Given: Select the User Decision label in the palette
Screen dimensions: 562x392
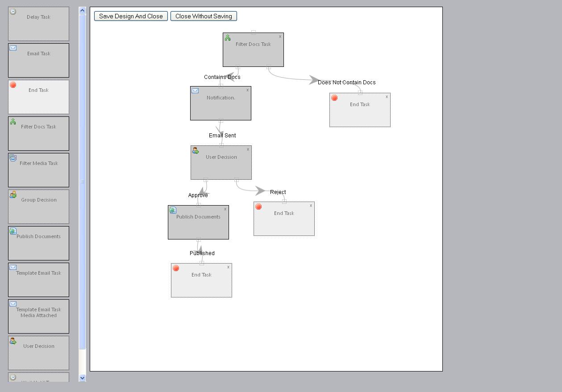Looking at the screenshot, I should click(x=39, y=346).
